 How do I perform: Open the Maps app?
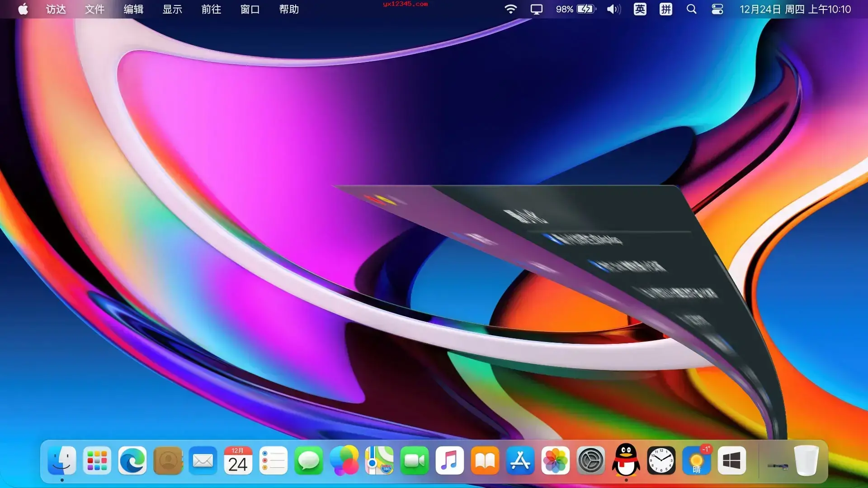click(x=379, y=460)
